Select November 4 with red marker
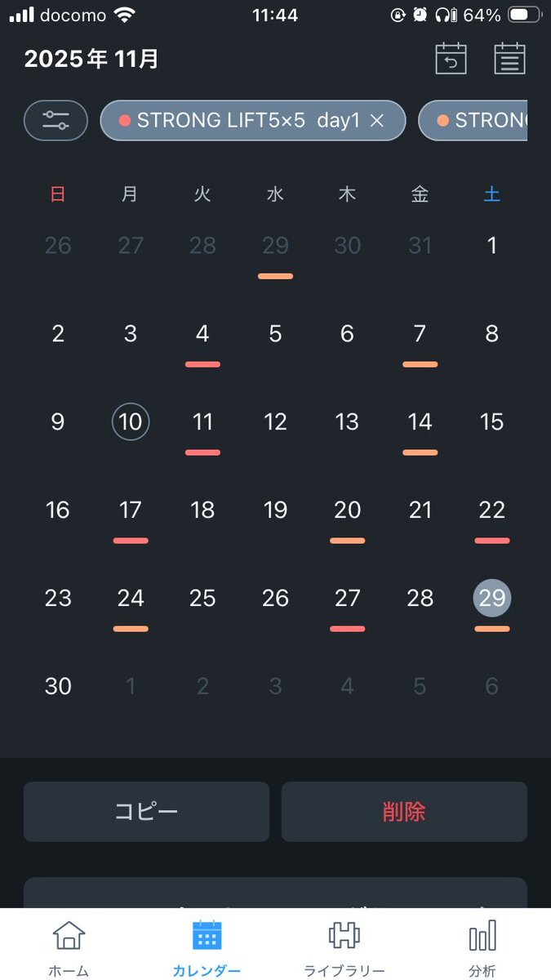Viewport: 551px width, 980px height. 202,334
